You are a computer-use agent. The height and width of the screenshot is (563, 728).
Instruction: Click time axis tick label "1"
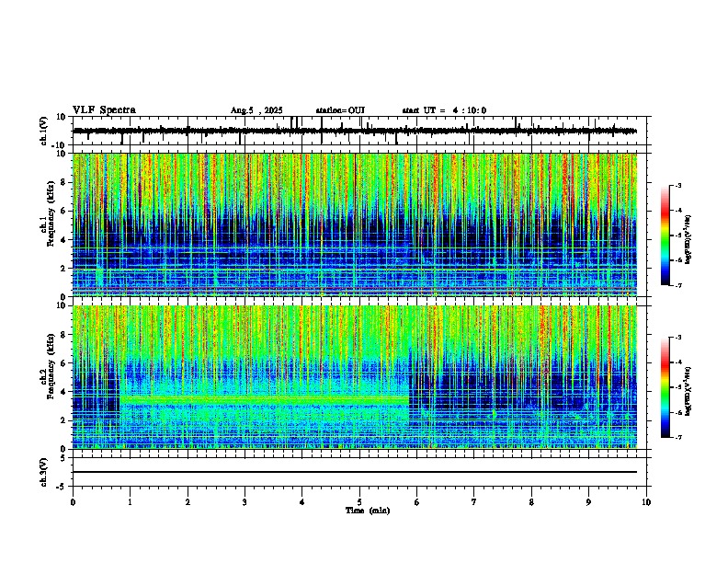[131, 502]
